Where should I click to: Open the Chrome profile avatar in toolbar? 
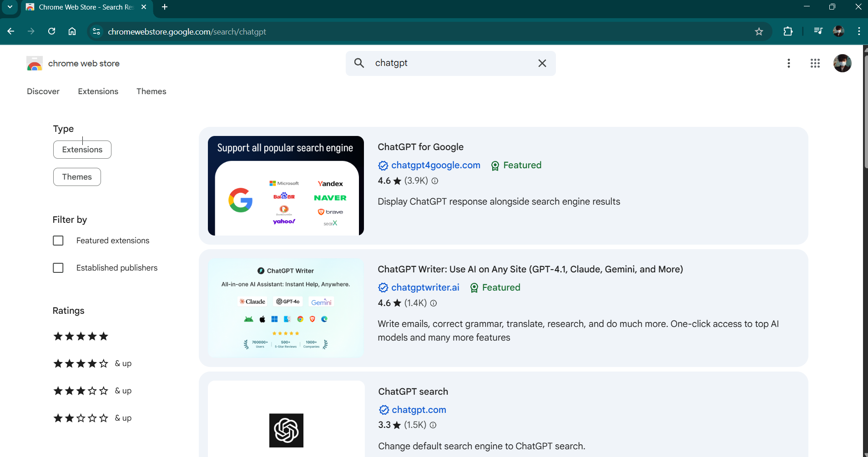(838, 31)
